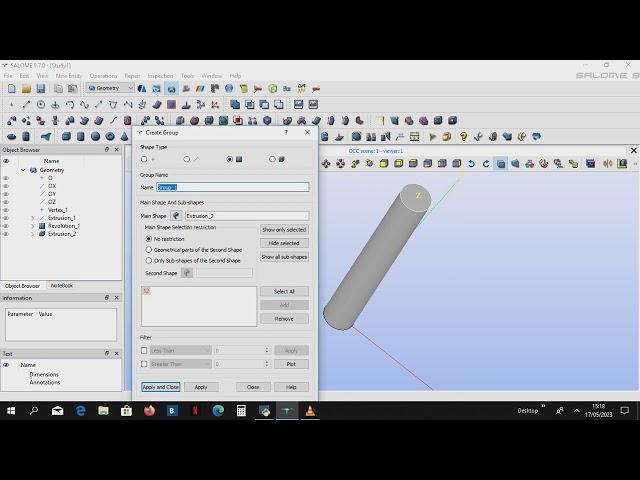640x480 pixels.
Task: Click the Main Shape selection arrow button
Action: tap(176, 215)
